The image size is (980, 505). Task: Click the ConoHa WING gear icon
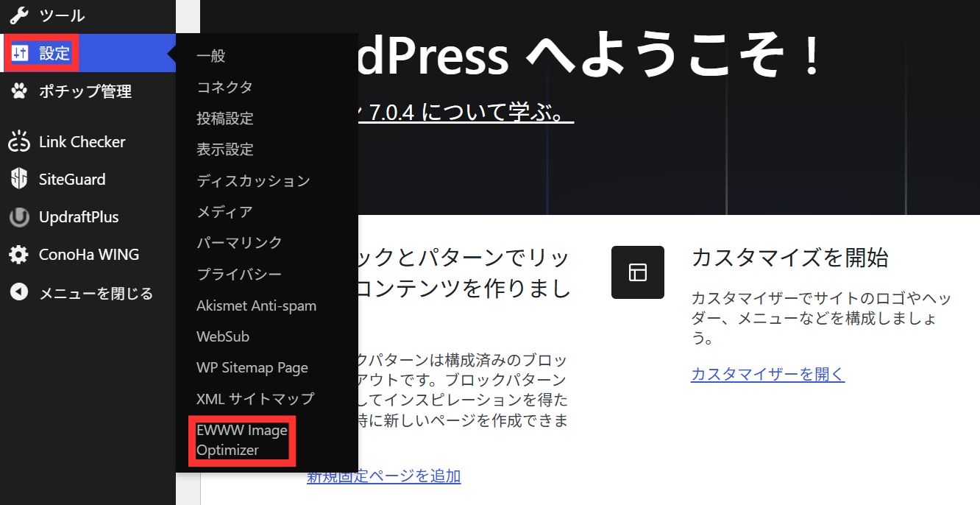(x=19, y=255)
